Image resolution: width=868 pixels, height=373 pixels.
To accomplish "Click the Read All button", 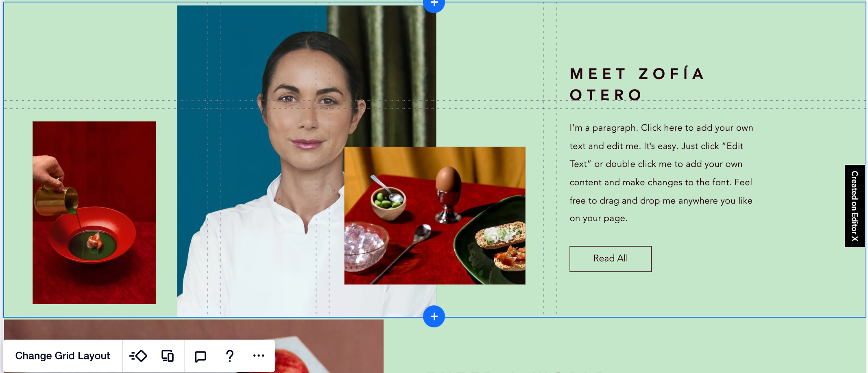I will (x=610, y=259).
